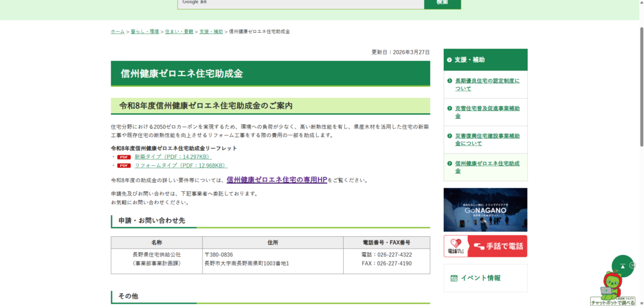
Task: Go to ホーム in the breadcrumb
Action: pos(118,32)
